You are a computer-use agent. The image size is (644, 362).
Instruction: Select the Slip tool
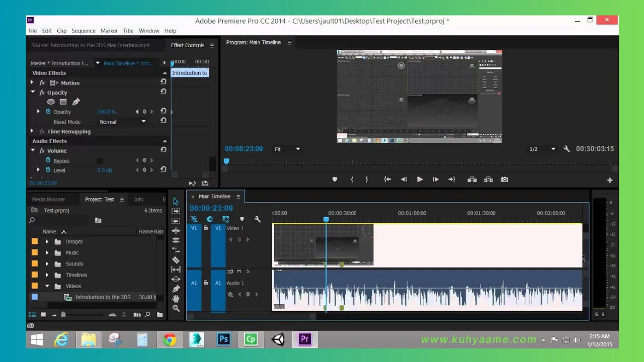(x=176, y=269)
